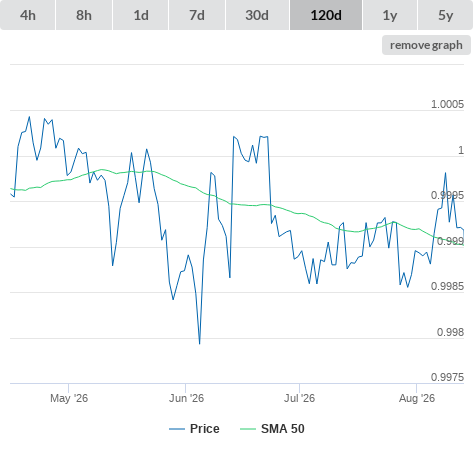This screenshot has width=474, height=455.
Task: Switch to the 8h time range
Action: click(84, 15)
